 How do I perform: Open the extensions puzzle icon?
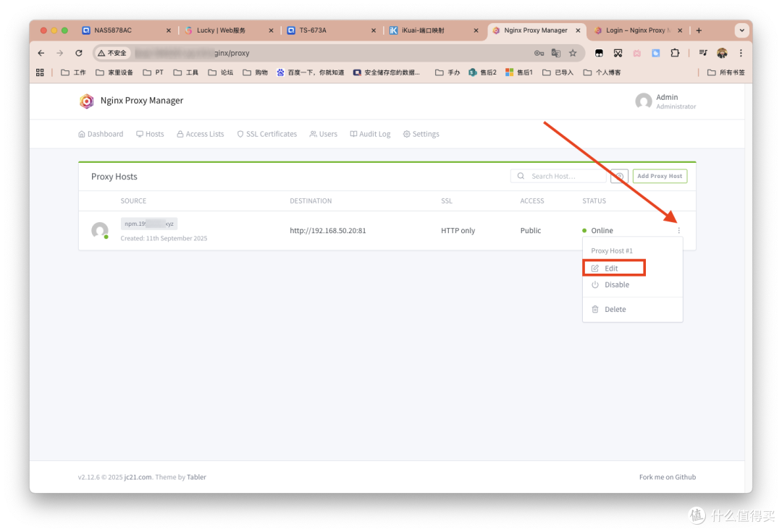(x=675, y=53)
